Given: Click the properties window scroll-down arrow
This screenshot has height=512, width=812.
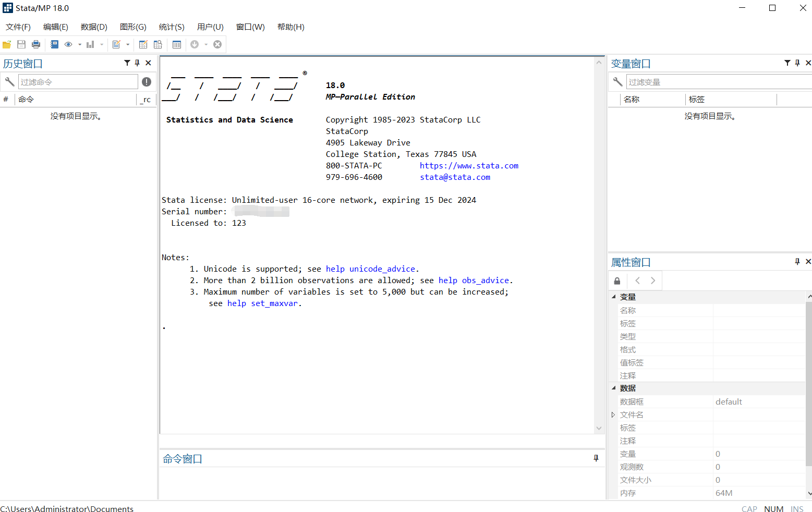Looking at the screenshot, I should (x=809, y=493).
